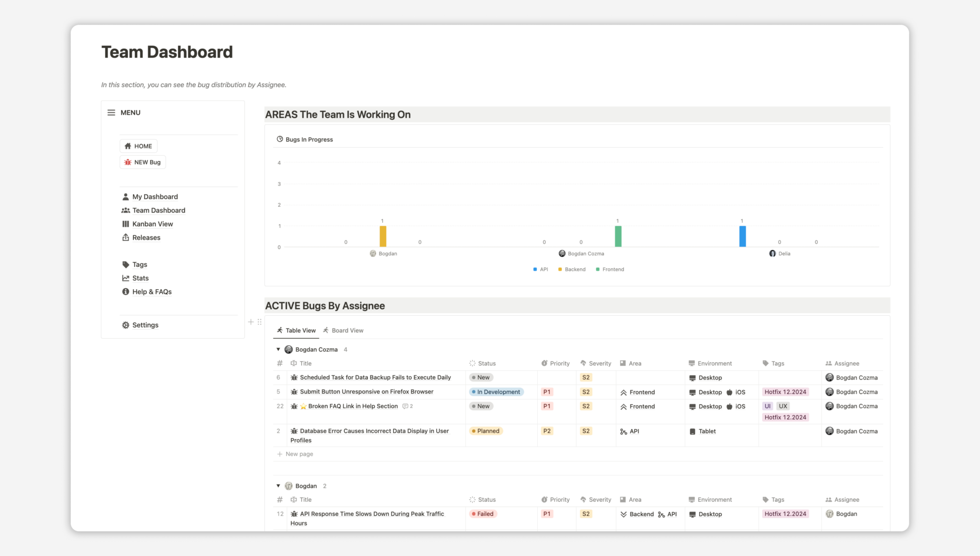
Task: Click the HOME button in the menu
Action: [x=138, y=146]
